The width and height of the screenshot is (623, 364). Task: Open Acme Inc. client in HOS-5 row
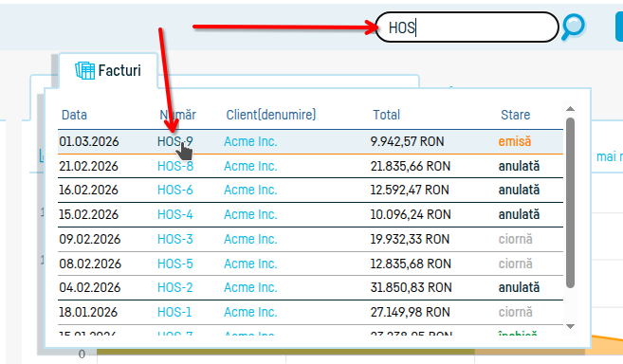click(x=250, y=264)
